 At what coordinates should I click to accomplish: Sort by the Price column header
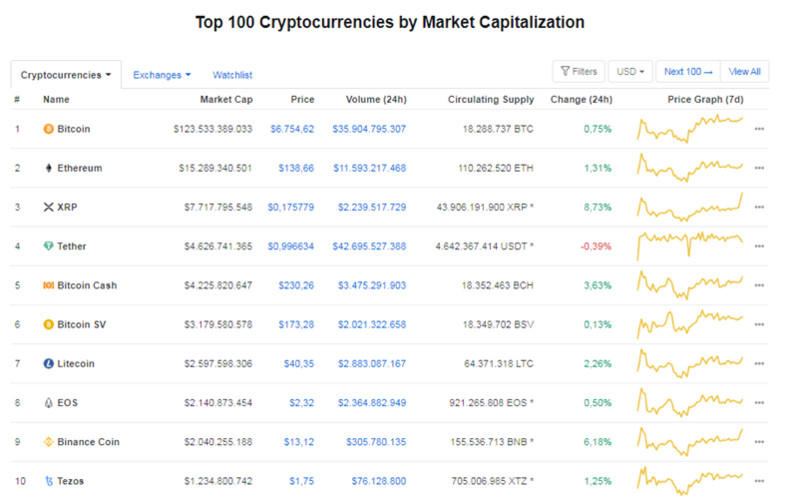click(x=302, y=99)
